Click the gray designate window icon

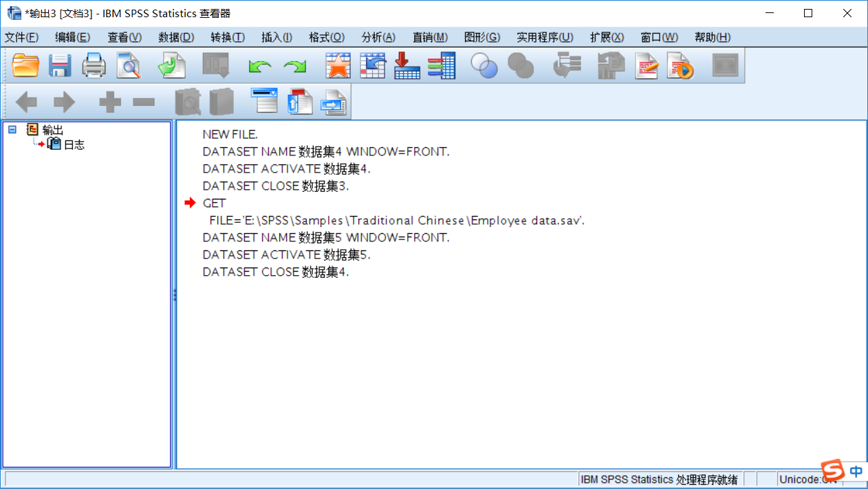point(725,65)
